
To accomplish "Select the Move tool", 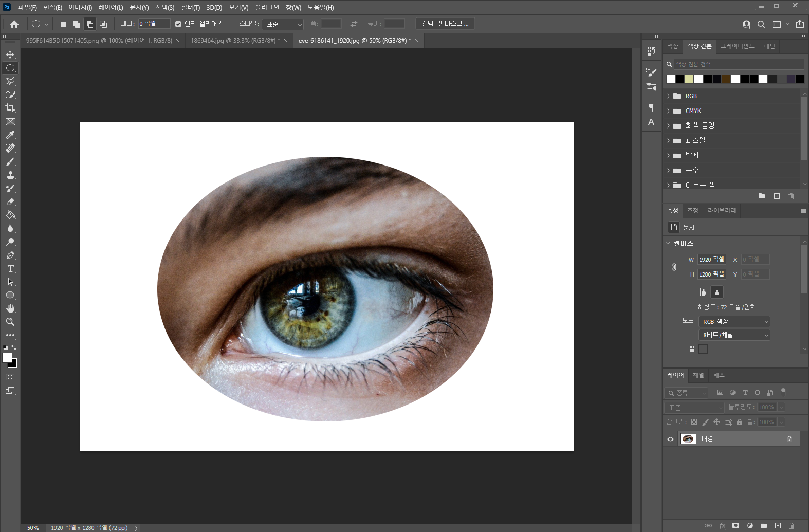I will coord(10,54).
